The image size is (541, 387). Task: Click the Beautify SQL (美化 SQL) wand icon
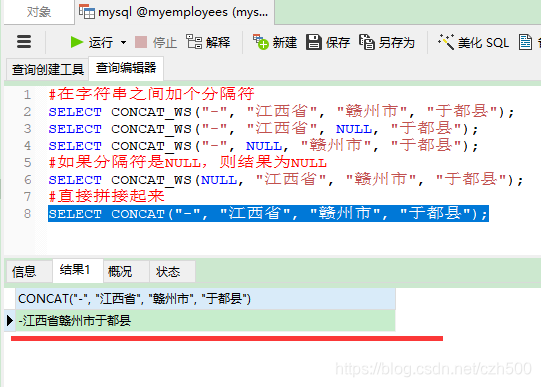click(446, 42)
